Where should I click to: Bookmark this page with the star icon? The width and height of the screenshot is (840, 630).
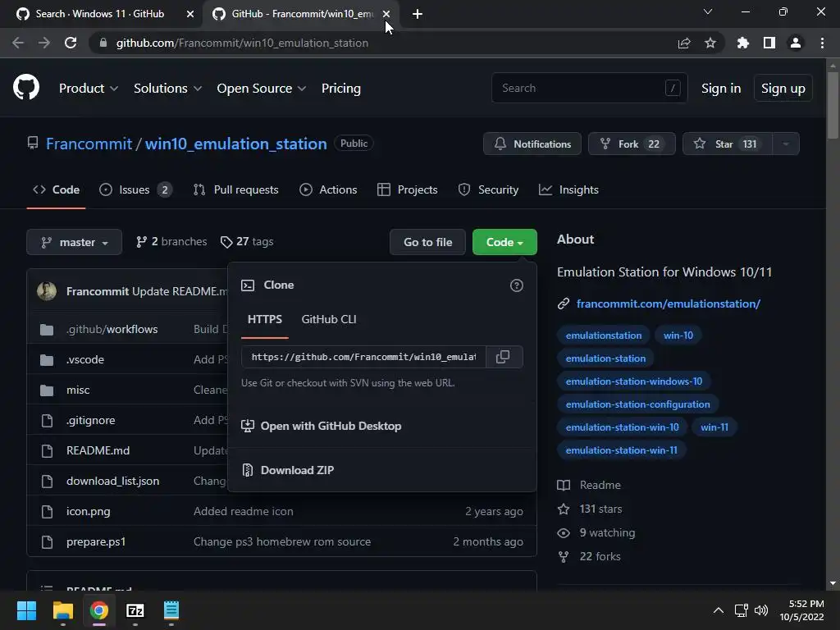pyautogui.click(x=710, y=43)
